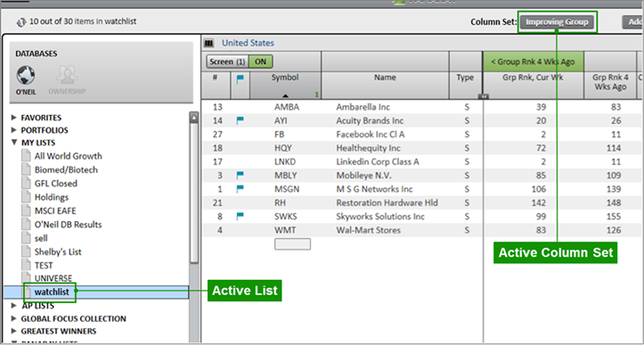
Task: Collapse the MY LISTS tree section
Action: pos(14,143)
